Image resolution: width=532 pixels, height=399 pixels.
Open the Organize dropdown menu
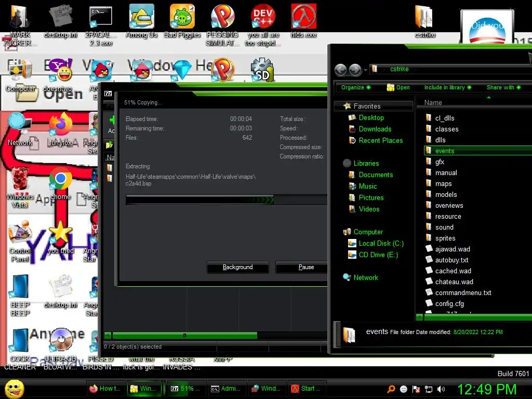click(x=355, y=87)
